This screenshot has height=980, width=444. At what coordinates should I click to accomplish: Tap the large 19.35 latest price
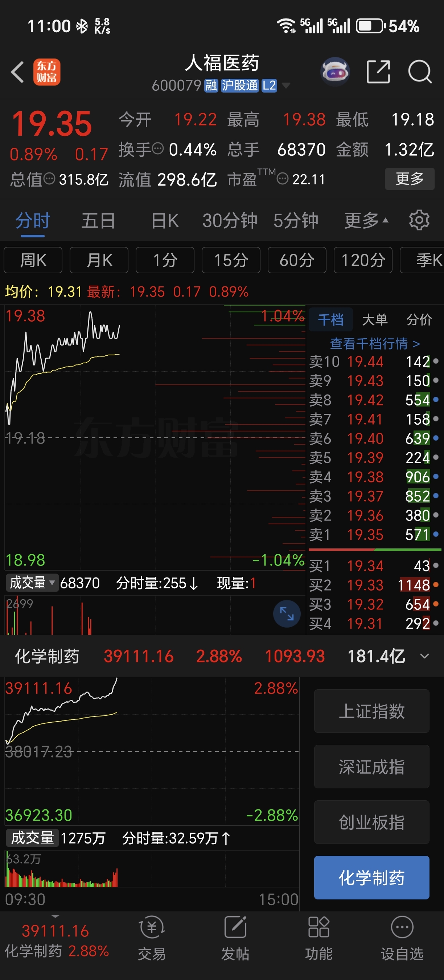52,124
